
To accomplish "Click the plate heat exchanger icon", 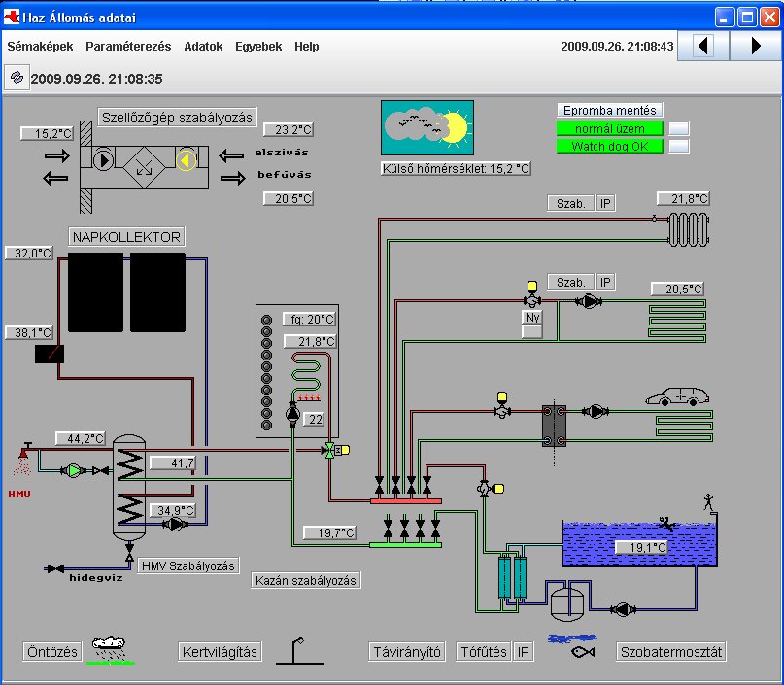I will coord(554,426).
